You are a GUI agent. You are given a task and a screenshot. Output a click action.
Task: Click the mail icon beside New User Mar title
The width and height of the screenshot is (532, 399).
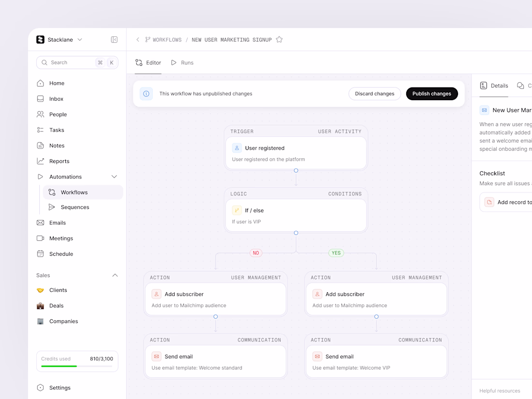coord(484,110)
